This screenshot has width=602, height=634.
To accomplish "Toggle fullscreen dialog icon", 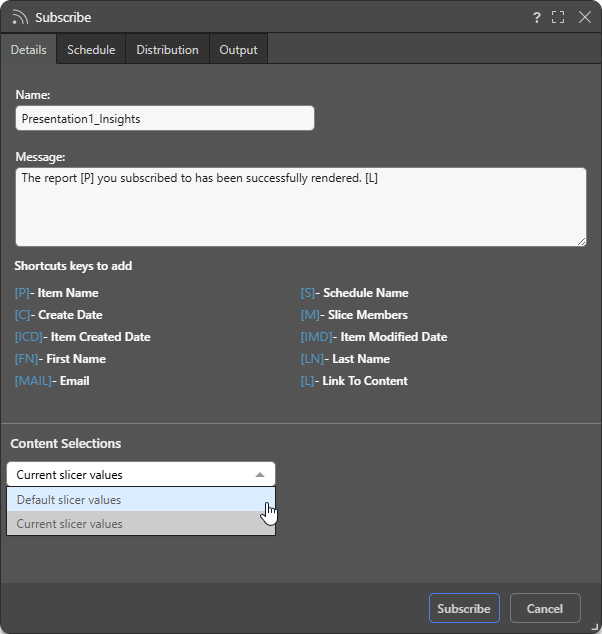I will [558, 17].
